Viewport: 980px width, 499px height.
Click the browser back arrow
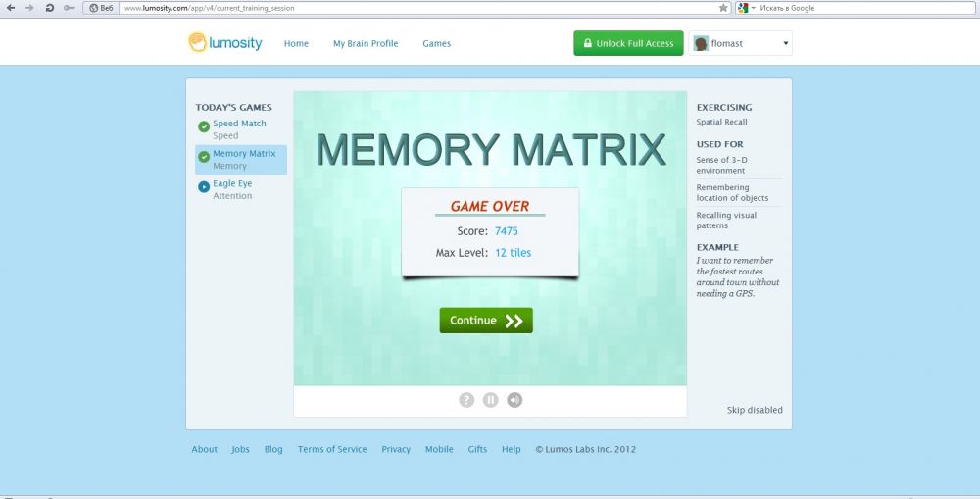tap(10, 8)
